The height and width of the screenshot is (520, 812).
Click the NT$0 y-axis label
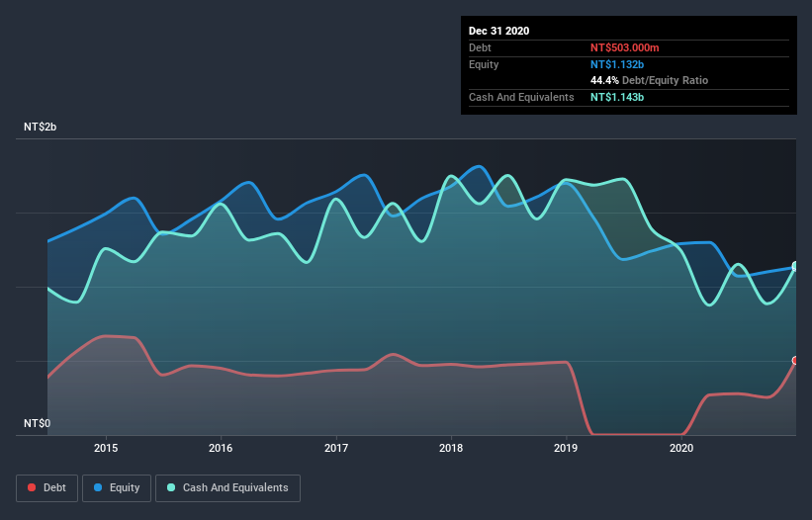click(x=38, y=423)
